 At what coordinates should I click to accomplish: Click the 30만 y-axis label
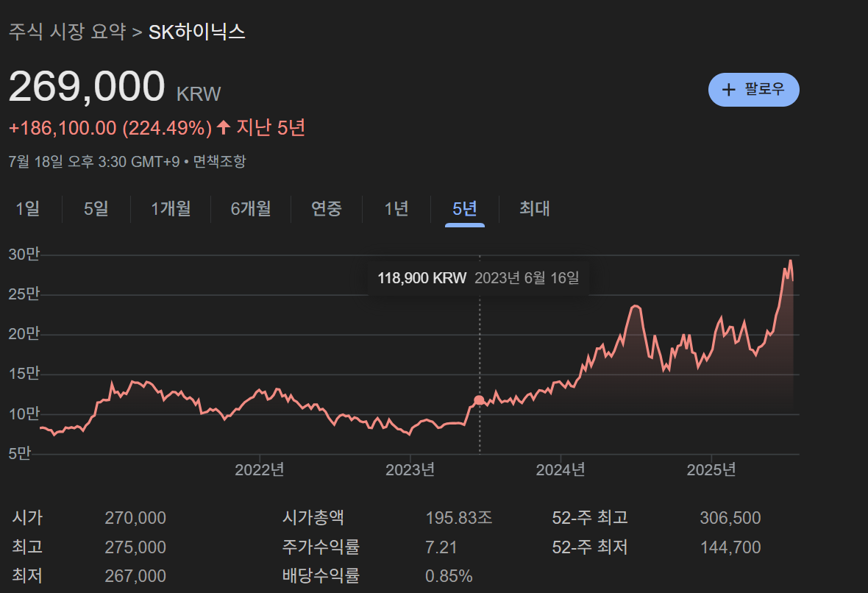coord(24,254)
